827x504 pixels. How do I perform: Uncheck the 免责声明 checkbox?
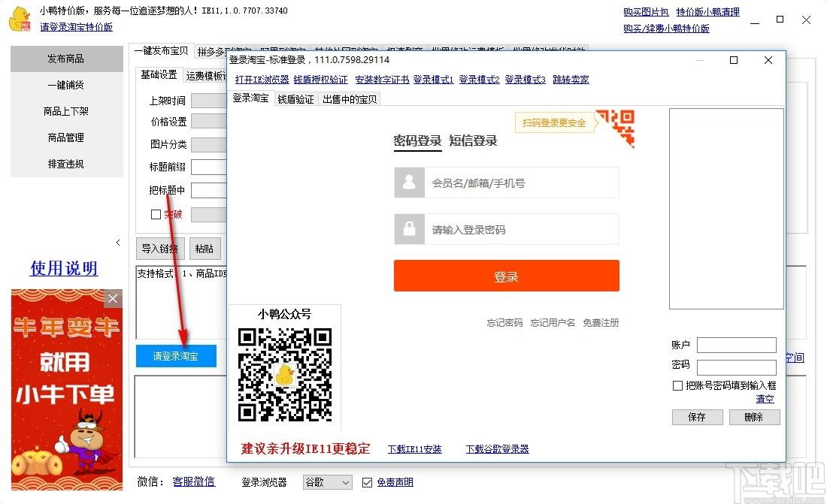click(367, 482)
